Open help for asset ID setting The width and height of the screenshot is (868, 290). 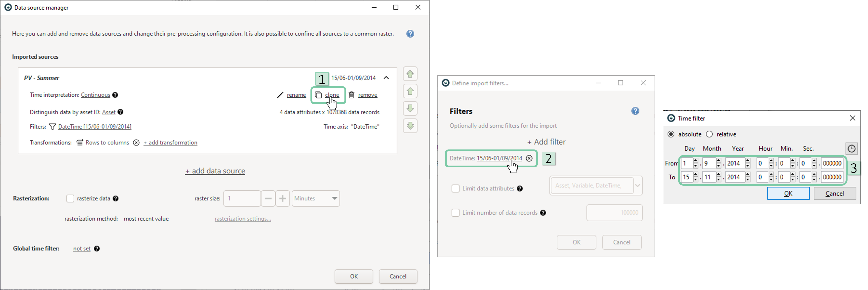tap(121, 112)
